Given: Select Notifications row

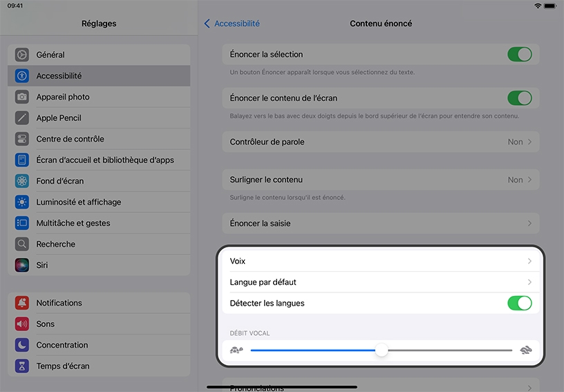Looking at the screenshot, I should click(x=99, y=303).
